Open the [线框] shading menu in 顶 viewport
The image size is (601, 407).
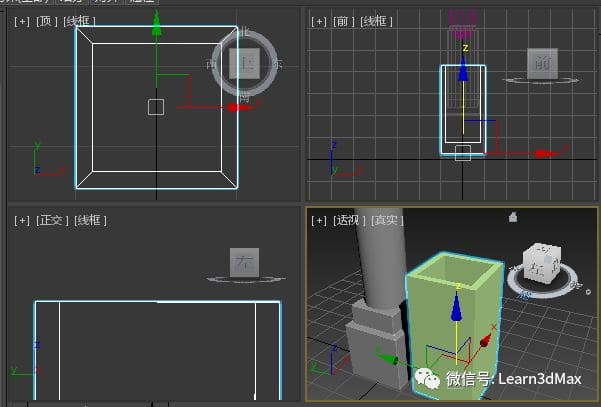coord(79,21)
